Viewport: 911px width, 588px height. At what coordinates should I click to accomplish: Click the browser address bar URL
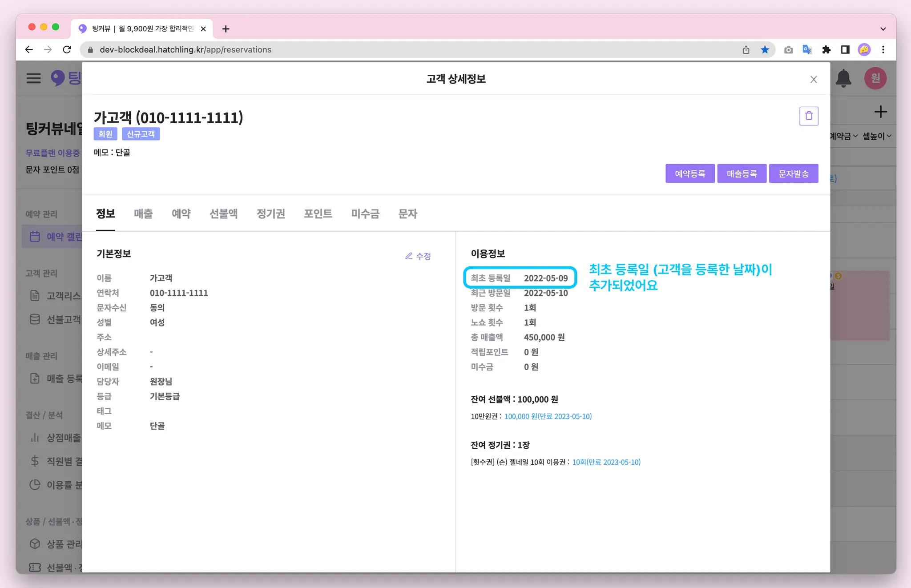(185, 50)
